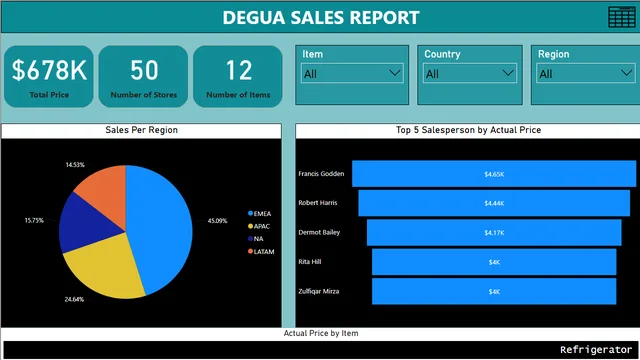Select Francis Godden $4.65K bar
This screenshot has height=360, width=640.
tap(494, 174)
